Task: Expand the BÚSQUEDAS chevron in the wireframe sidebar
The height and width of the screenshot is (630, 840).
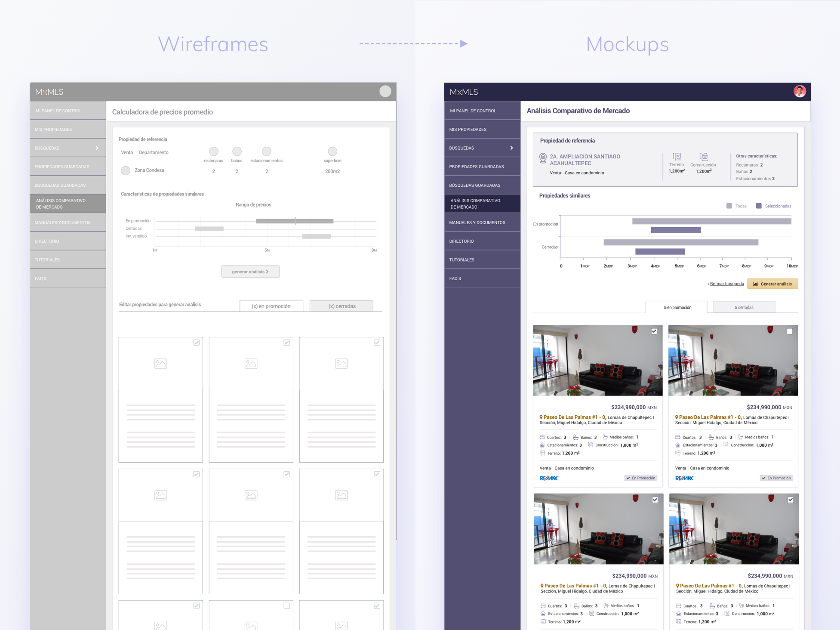Action: pos(97,148)
